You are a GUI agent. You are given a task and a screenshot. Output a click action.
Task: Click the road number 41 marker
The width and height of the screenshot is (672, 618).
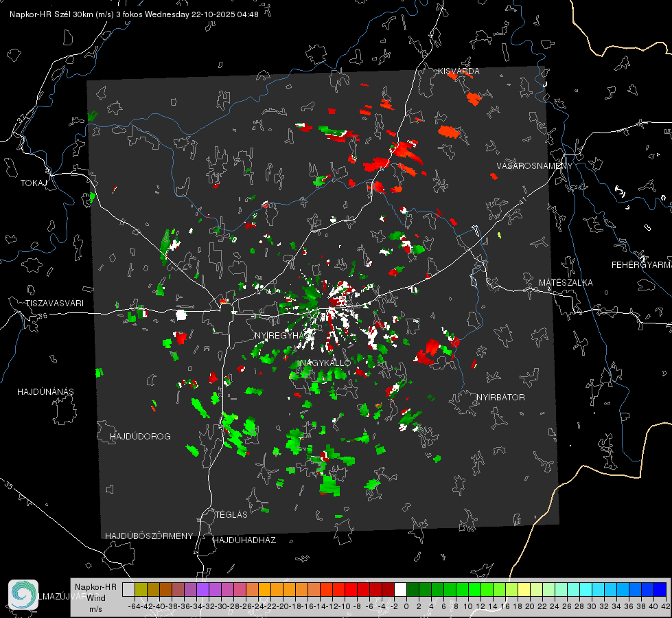coord(522,201)
